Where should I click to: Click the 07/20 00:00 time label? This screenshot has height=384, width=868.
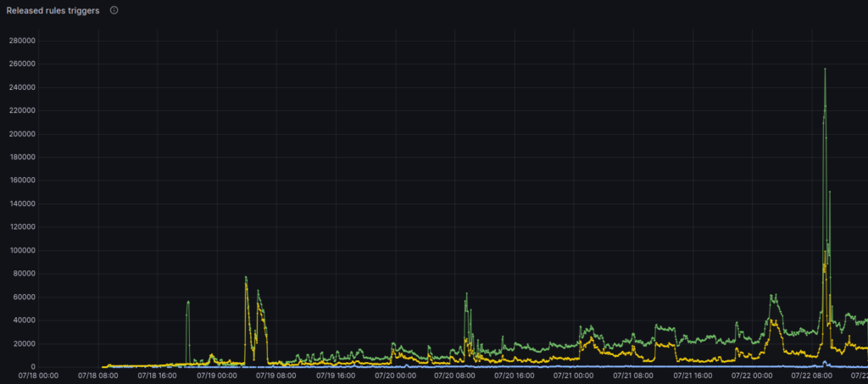(x=396, y=376)
